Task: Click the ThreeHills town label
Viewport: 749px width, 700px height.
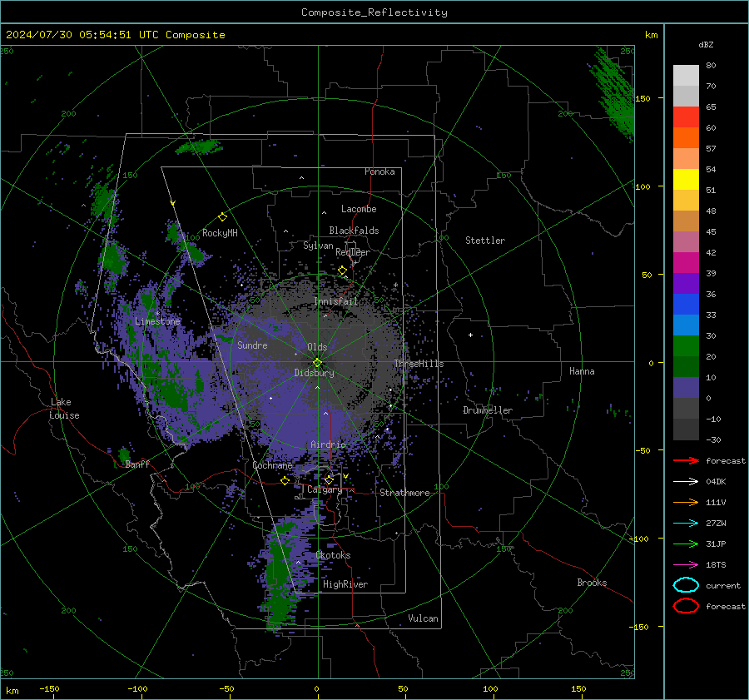Action: (x=419, y=364)
